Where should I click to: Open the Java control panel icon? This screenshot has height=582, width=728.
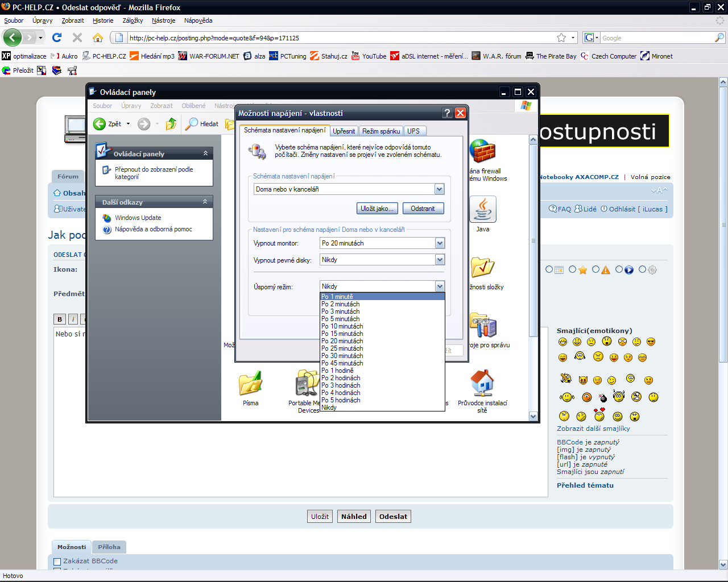point(483,214)
